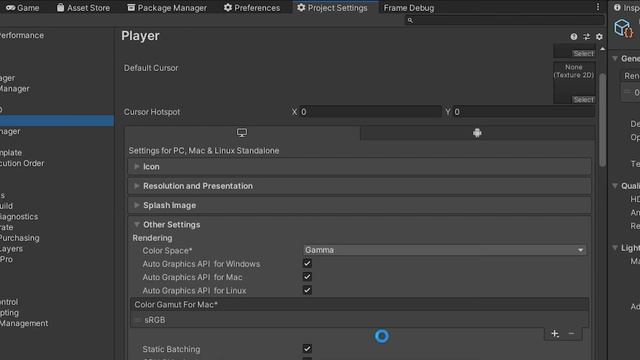Screen dimensions: 640x360
Task: Expand the Splash Image section
Action: click(x=359, y=205)
